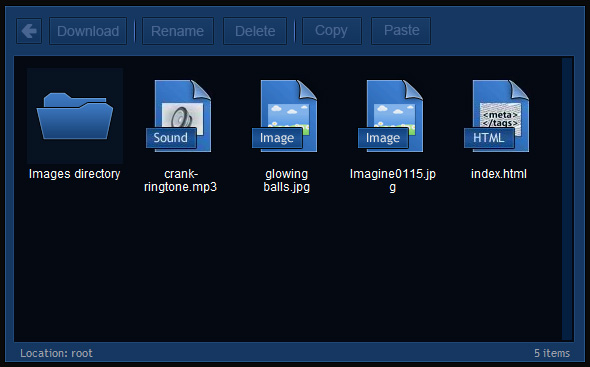Click the Paste button
Screen dimensions: 590x367
401,31
